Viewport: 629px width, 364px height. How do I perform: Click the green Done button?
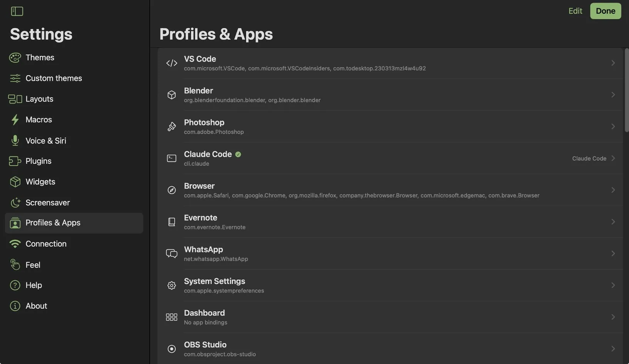click(605, 11)
